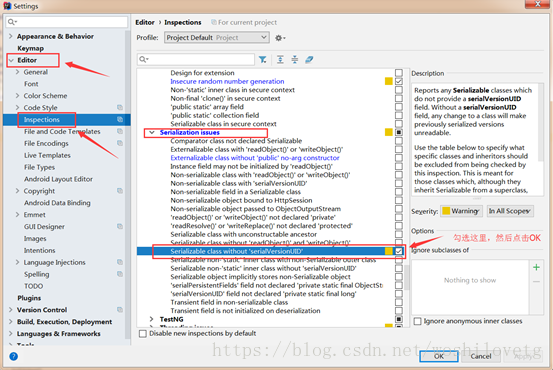The height and width of the screenshot is (370, 553).
Task: Click the project-level icon beside Copyright
Action: 120,191
